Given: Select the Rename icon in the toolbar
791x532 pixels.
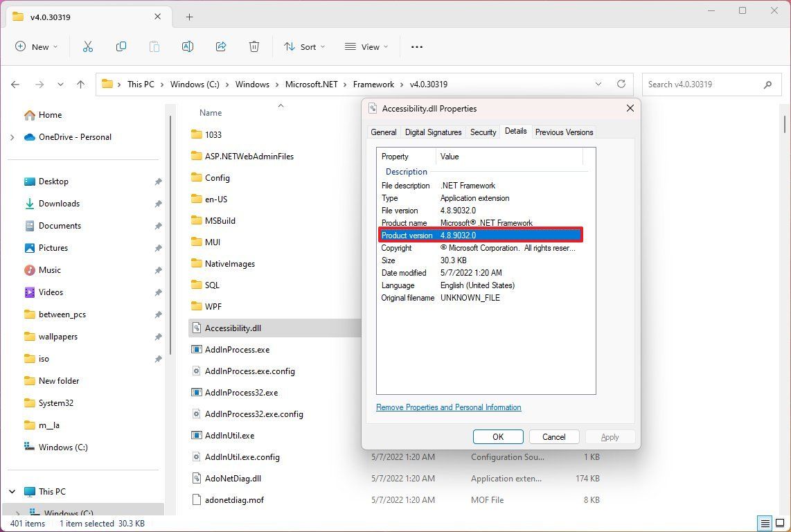Looking at the screenshot, I should click(x=187, y=46).
